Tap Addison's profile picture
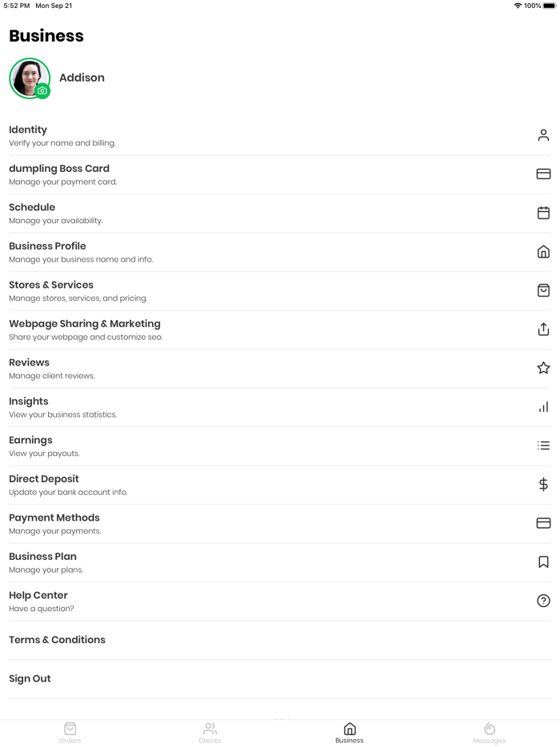Image resolution: width=560 pixels, height=747 pixels. click(29, 78)
